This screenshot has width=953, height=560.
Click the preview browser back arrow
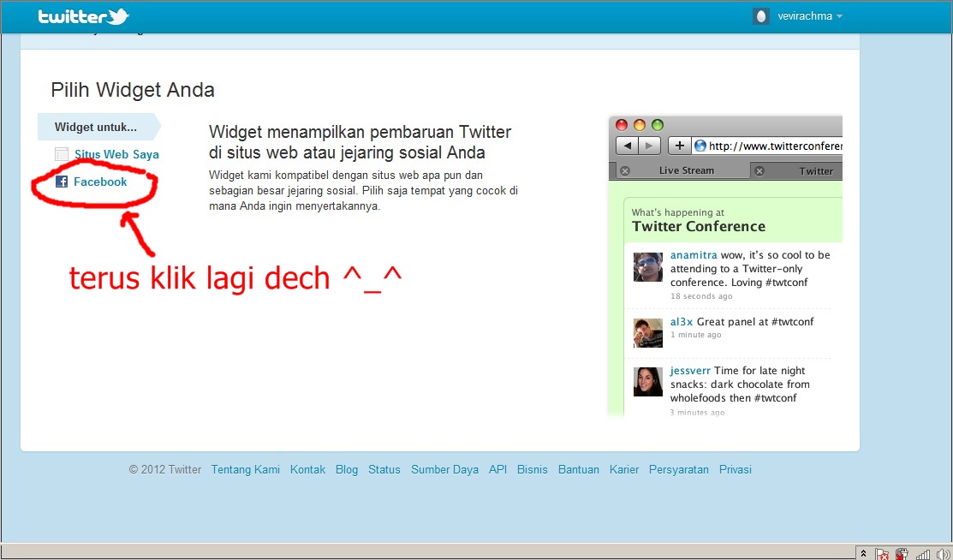click(x=628, y=146)
